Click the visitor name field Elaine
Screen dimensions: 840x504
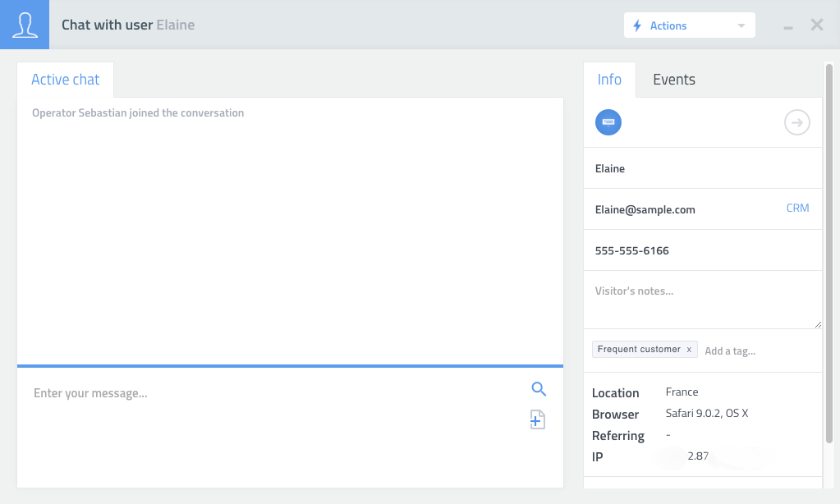pos(702,168)
